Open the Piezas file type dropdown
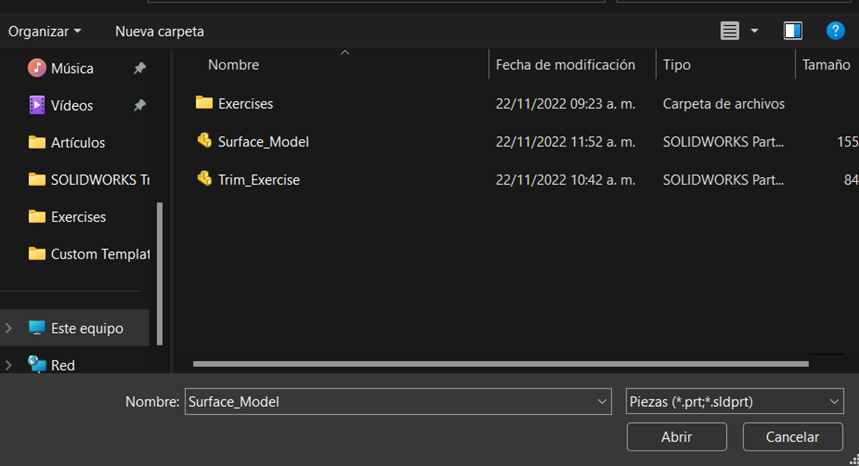 tap(734, 401)
